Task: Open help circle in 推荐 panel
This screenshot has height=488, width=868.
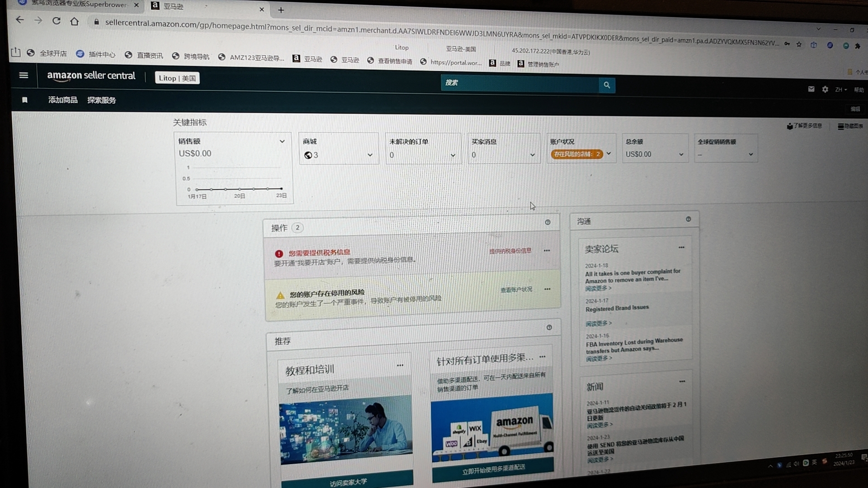Action: pyautogui.click(x=549, y=328)
